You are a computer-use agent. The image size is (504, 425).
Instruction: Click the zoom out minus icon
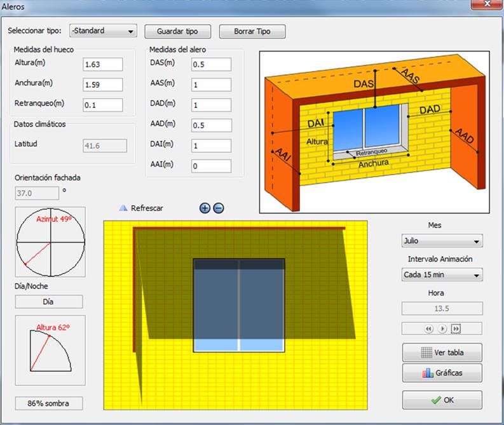218,208
